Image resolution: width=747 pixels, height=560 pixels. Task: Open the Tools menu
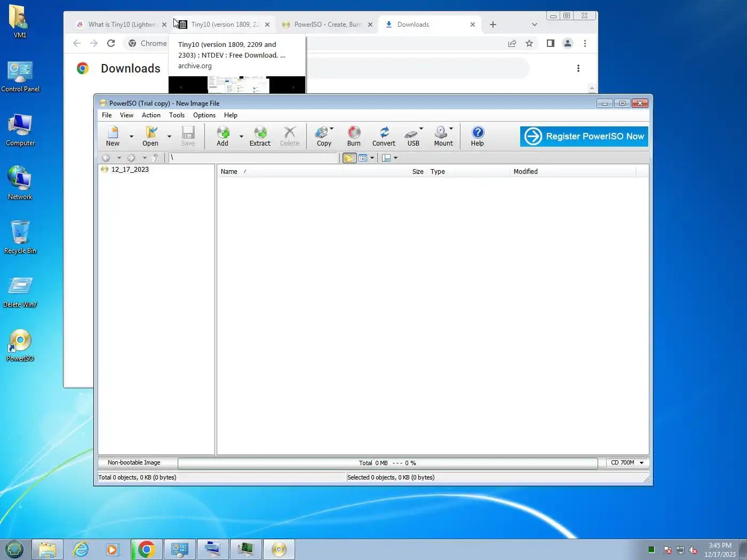tap(177, 115)
